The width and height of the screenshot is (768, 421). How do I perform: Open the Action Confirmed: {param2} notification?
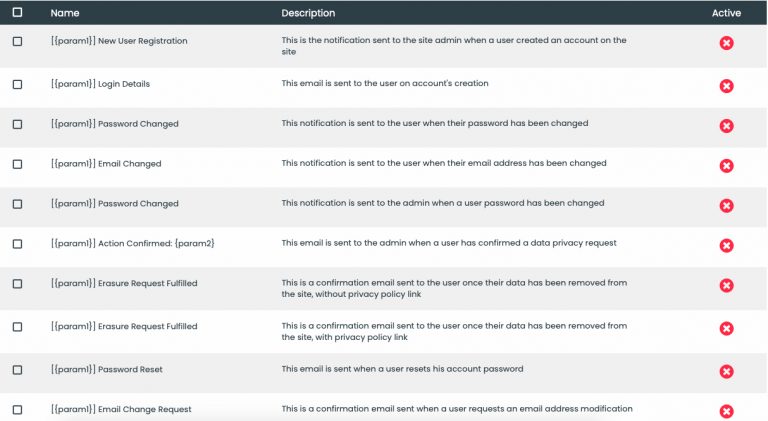[133, 243]
